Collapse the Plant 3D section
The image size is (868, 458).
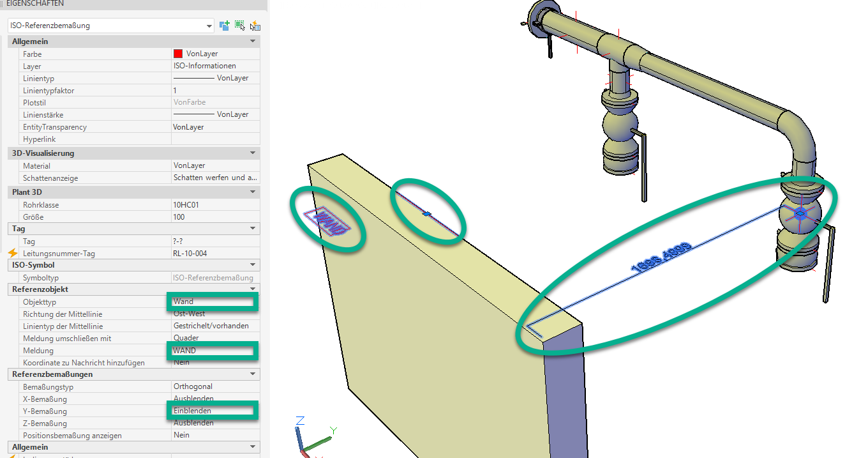[x=253, y=192]
